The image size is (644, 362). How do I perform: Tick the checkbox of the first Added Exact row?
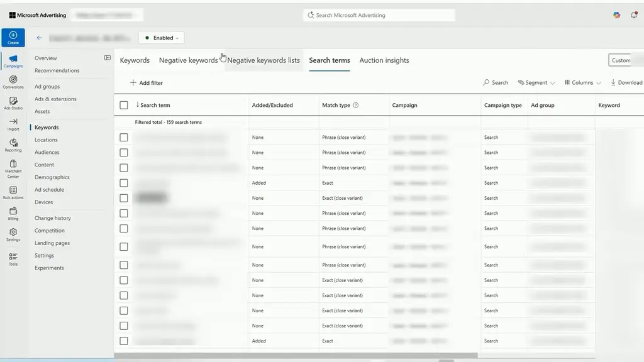point(124,183)
